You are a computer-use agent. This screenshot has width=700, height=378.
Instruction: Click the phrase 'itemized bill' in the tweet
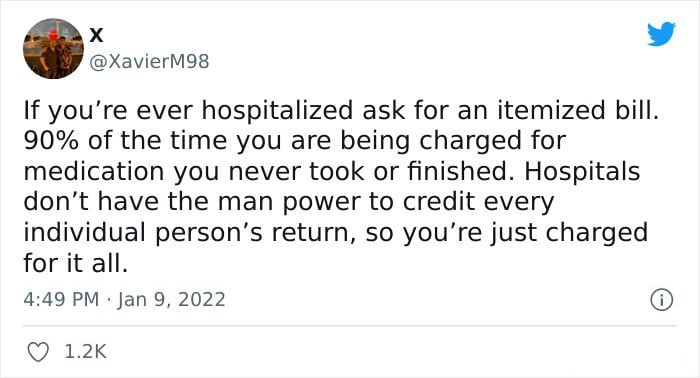click(x=578, y=110)
